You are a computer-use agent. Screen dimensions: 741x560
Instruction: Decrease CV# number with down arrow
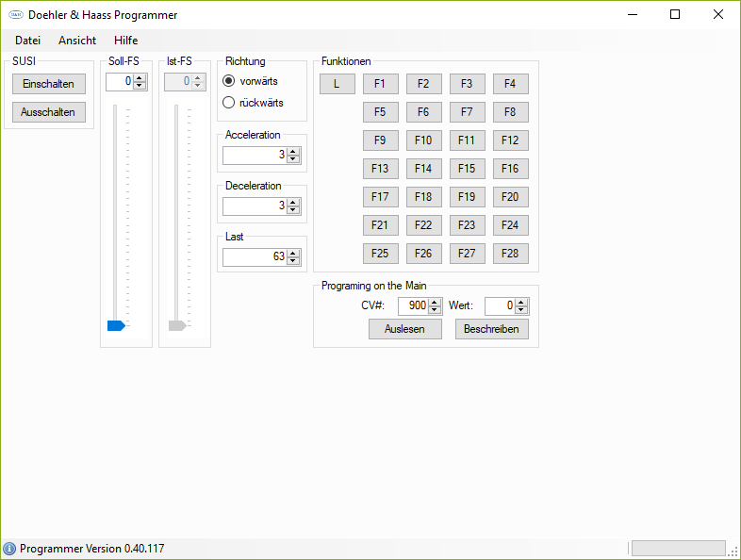point(435,310)
